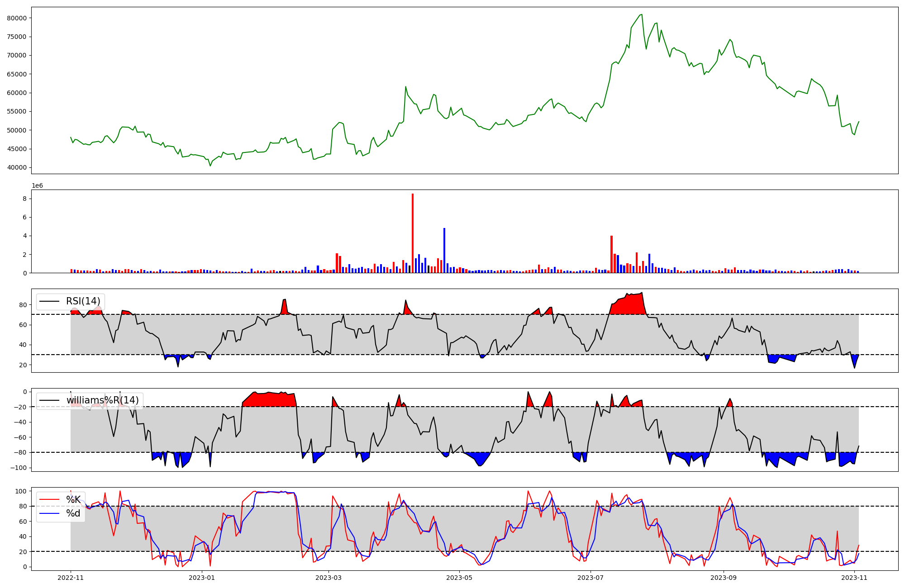
Task: Click the -100 tick label on the Williams chart
Action: coord(19,468)
